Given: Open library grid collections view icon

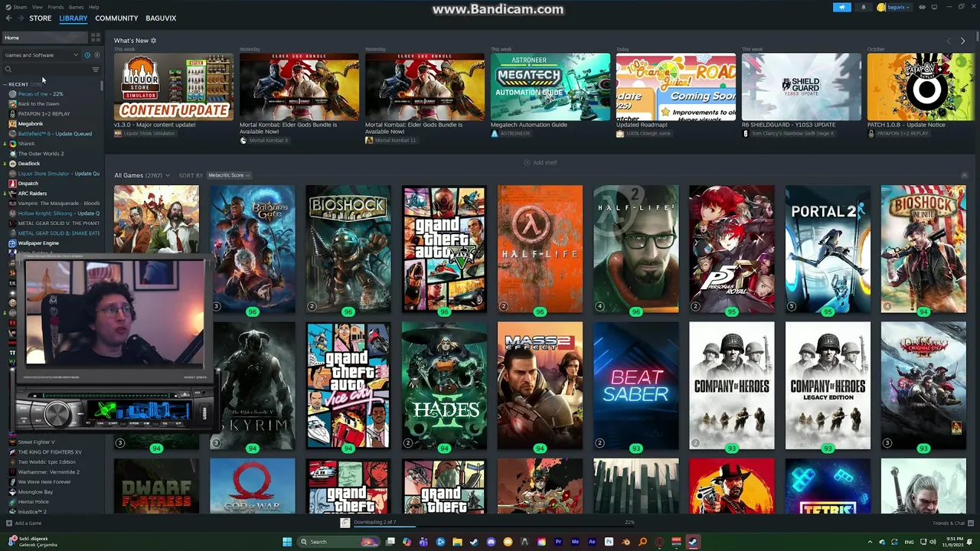Looking at the screenshot, I should click(95, 37).
